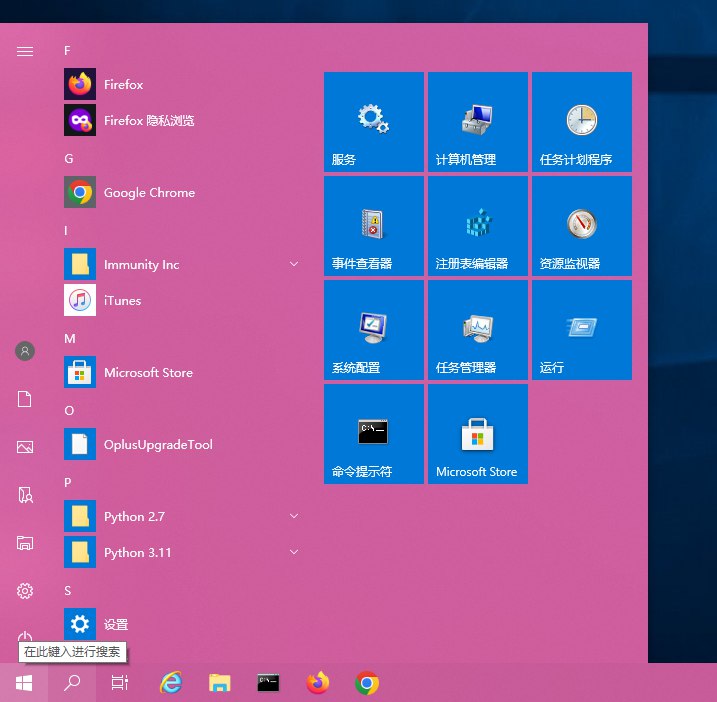This screenshot has width=717, height=702.
Task: Launch iTunes from the app list
Action: click(182, 300)
